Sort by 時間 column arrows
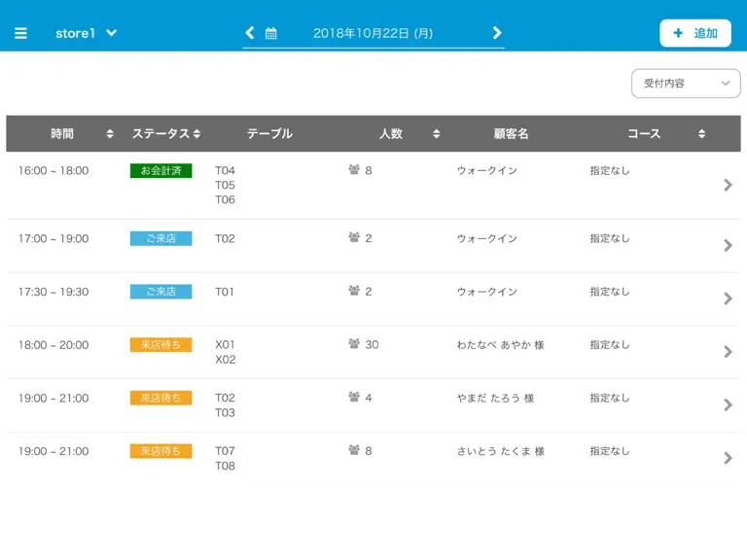Image resolution: width=747 pixels, height=560 pixels. pyautogui.click(x=110, y=134)
